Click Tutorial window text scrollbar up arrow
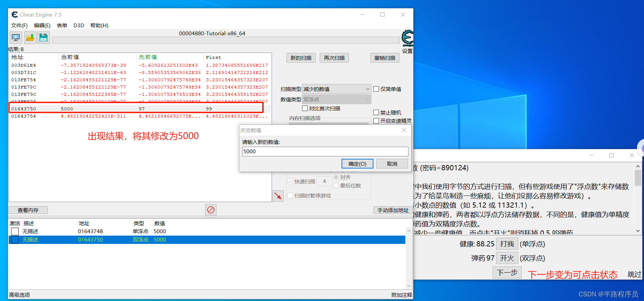This screenshot has height=301, width=644. tap(638, 166)
